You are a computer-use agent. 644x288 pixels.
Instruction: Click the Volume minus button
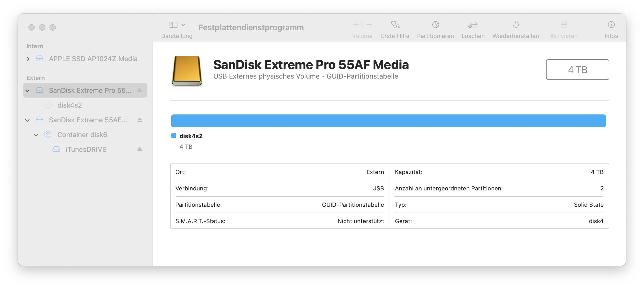click(369, 25)
